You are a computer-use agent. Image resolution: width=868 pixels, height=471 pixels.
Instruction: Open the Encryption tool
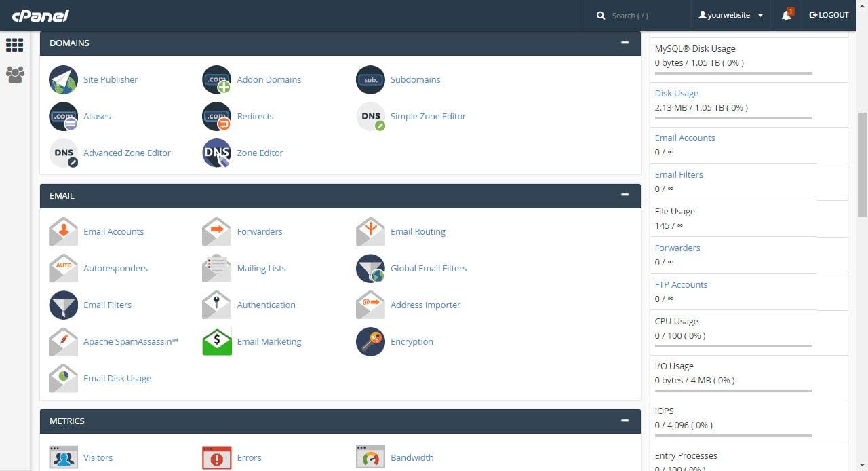tap(411, 341)
